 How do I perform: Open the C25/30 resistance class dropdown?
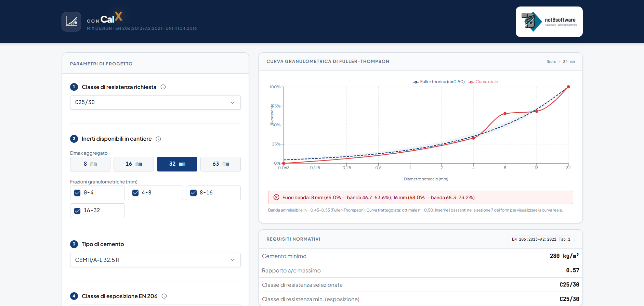[x=155, y=102]
